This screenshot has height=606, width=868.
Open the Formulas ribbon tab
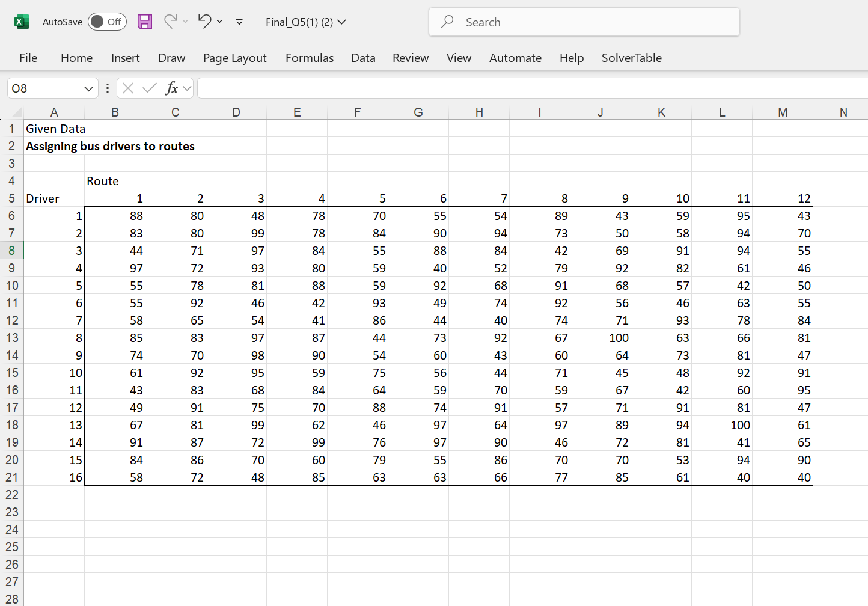click(x=309, y=58)
